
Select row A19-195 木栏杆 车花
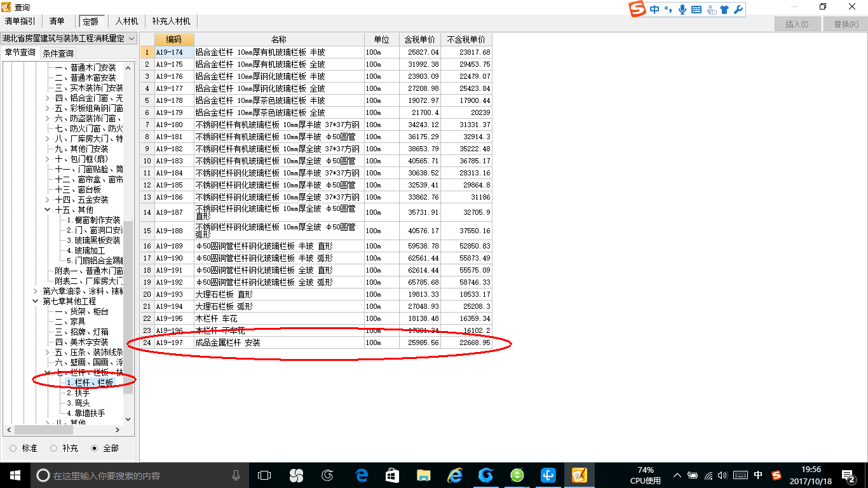click(316, 319)
